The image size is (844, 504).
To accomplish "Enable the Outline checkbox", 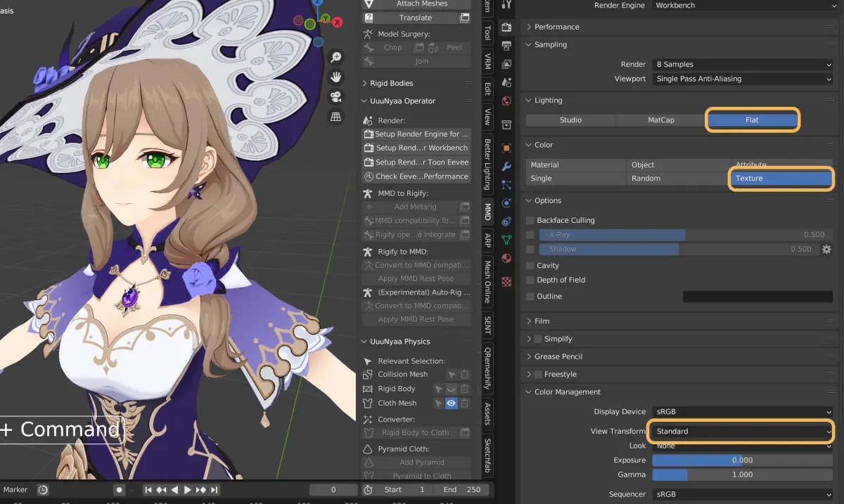I will point(530,297).
